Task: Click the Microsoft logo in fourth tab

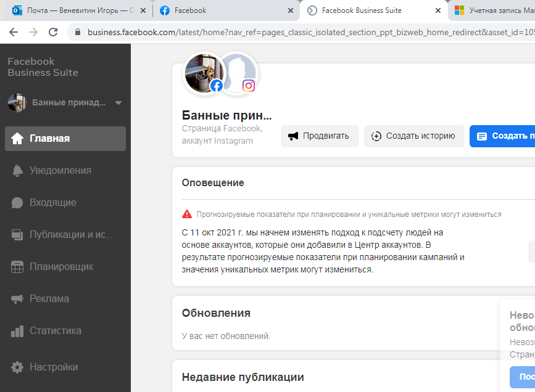Action: 459,10
